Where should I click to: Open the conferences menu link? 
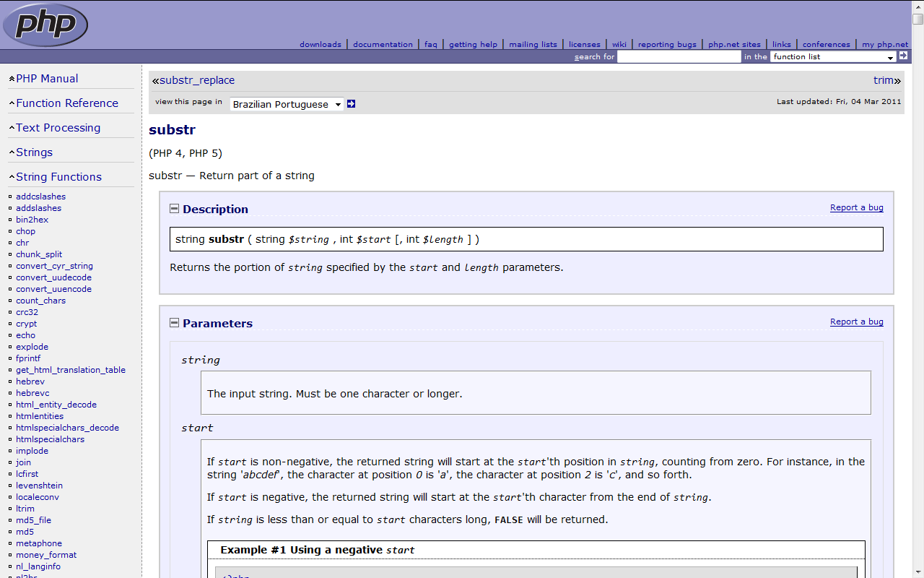pyautogui.click(x=826, y=44)
